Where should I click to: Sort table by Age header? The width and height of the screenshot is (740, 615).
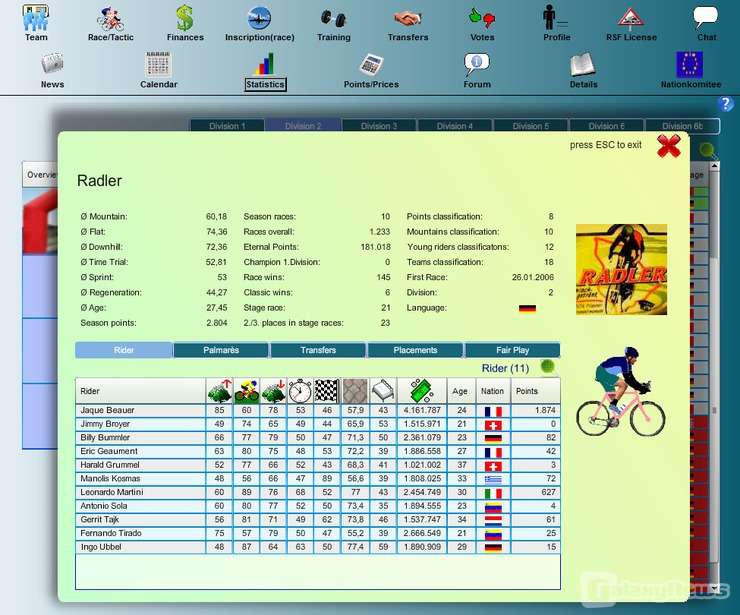pyautogui.click(x=461, y=391)
